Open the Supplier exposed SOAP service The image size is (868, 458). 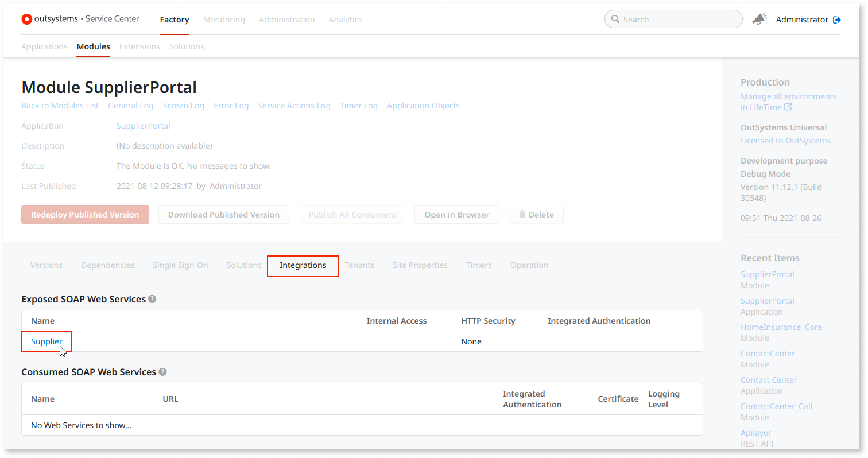(x=46, y=341)
